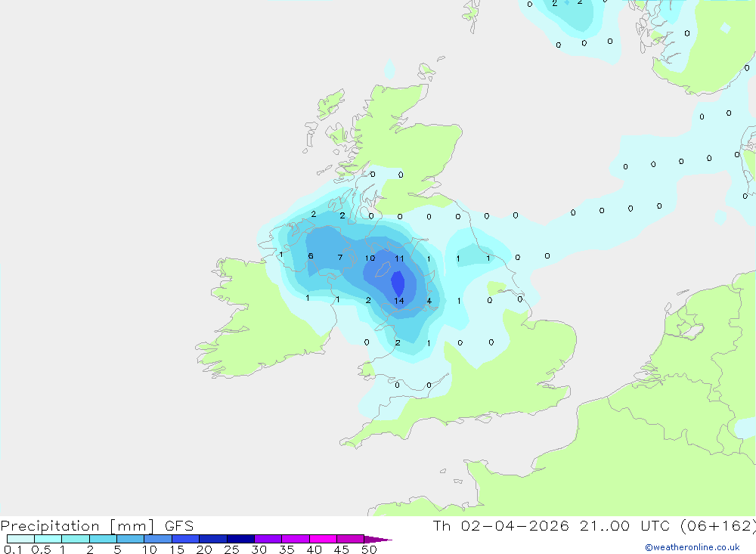Click the '4' precipitation value on the map
756x554 pixels.
(429, 302)
